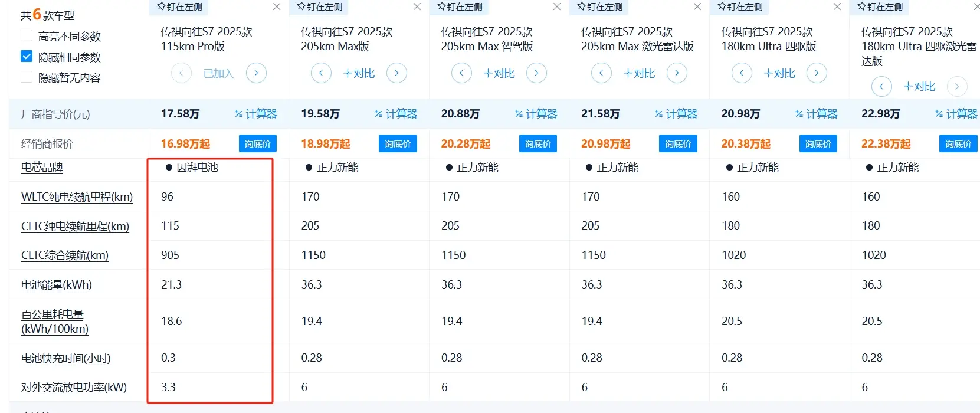Screen dimensions: 980x413
Task: Open 计算器 for the 19.58万 price
Action: (396, 114)
